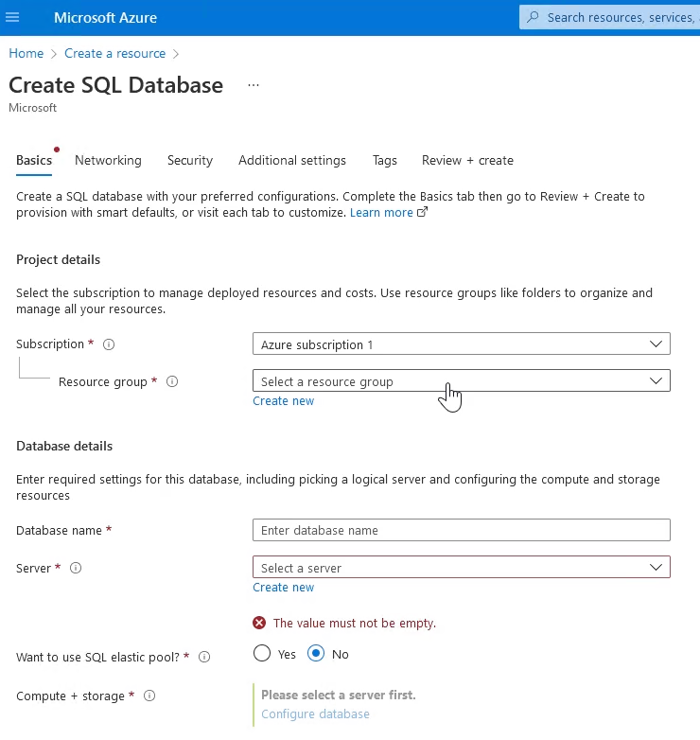The image size is (700, 740).
Task: Open the Subscription dropdown
Action: click(462, 344)
